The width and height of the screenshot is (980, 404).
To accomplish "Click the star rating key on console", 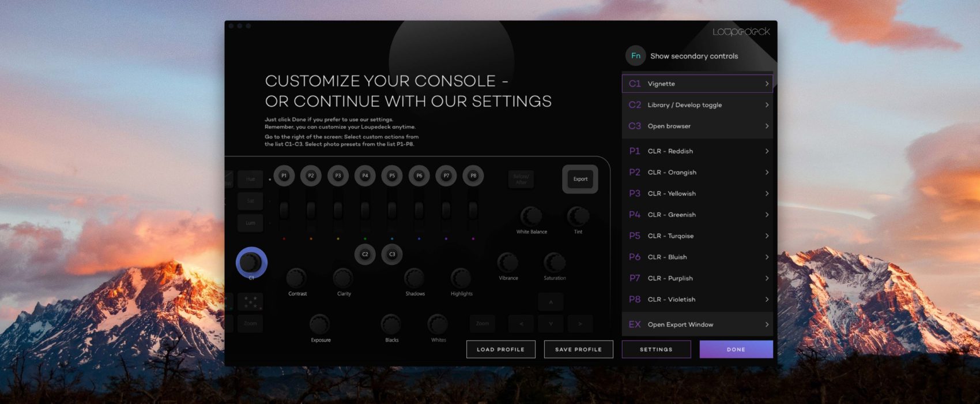I will [x=250, y=302].
